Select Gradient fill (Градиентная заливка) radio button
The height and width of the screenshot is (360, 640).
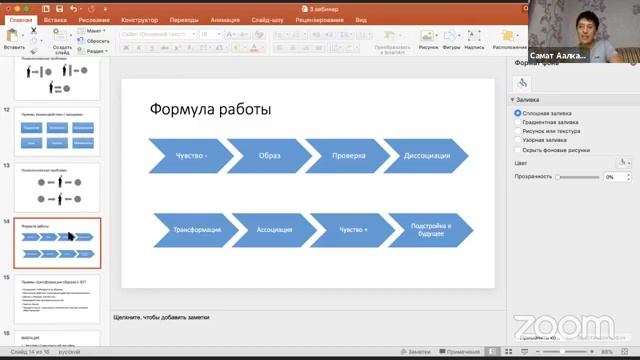[518, 122]
